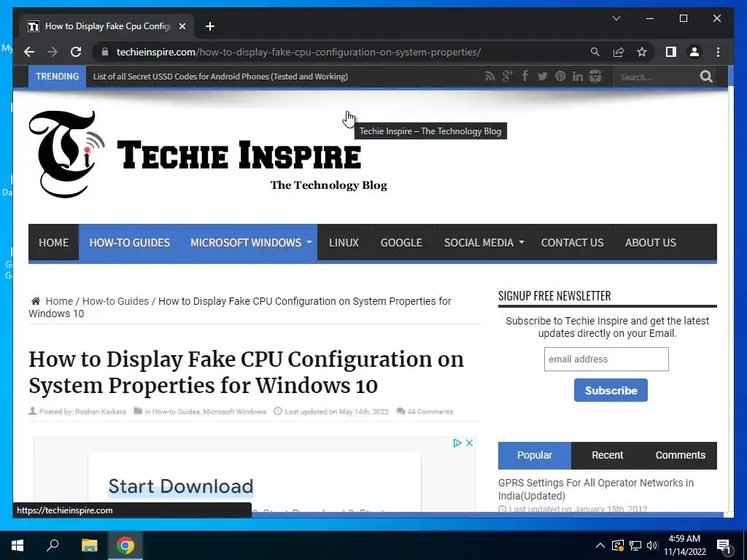Switch to the Recent tab
The height and width of the screenshot is (560, 747).
point(608,455)
